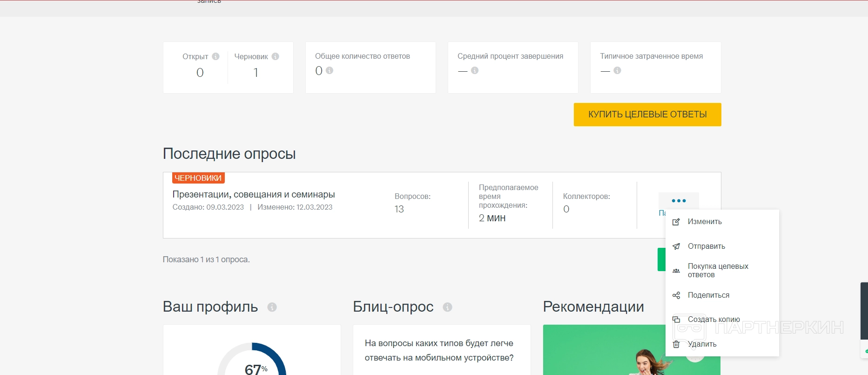Select Изменить from the context menu
This screenshot has width=868, height=375.
coord(705,222)
